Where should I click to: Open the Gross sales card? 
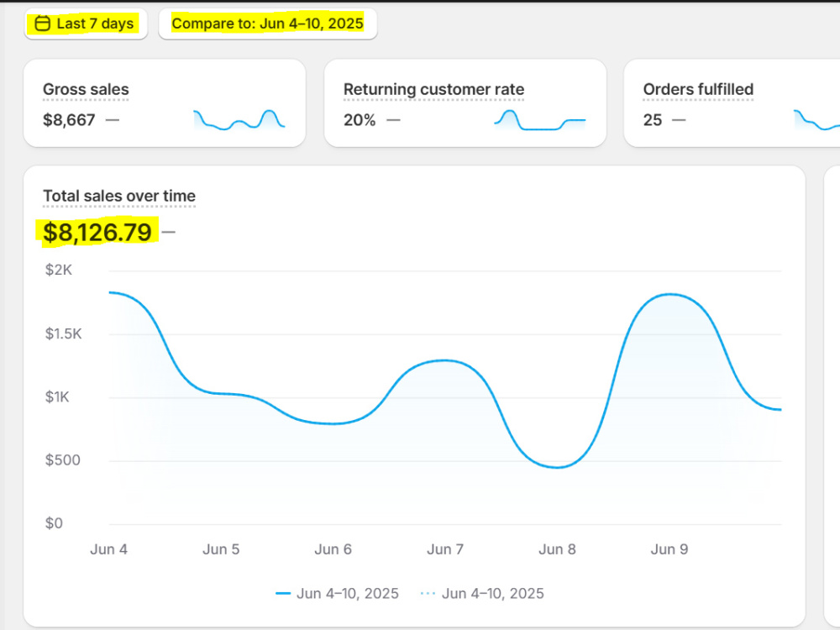[165, 102]
